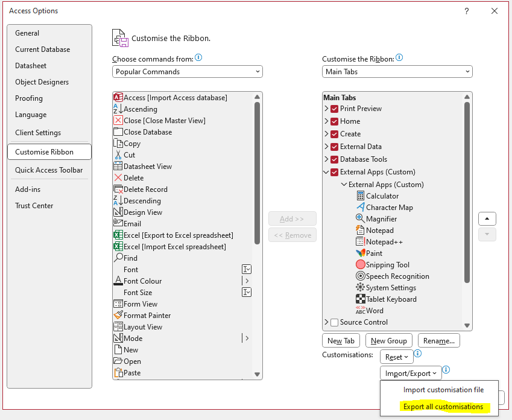Select the Notepad icon
Screen dimensions: 512x420
[360, 230]
